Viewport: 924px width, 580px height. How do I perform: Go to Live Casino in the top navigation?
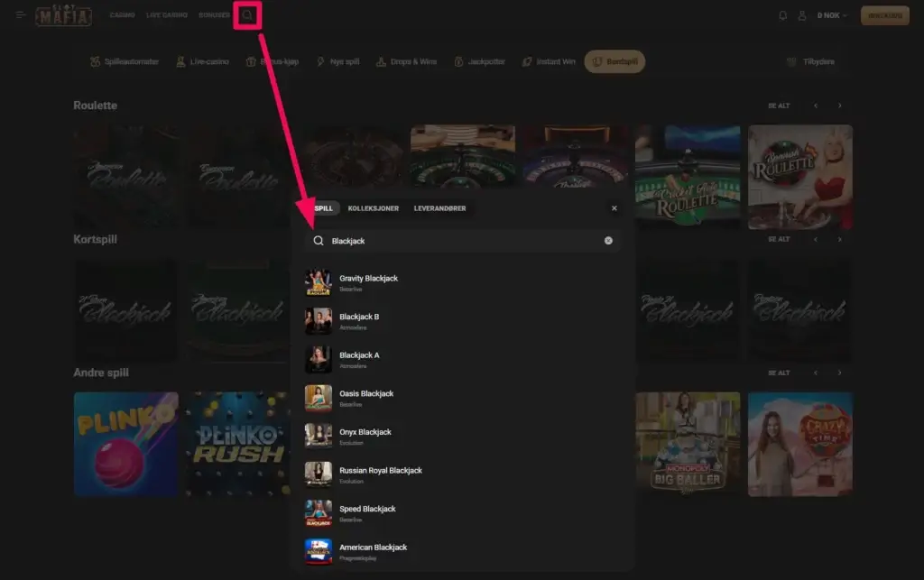point(167,14)
